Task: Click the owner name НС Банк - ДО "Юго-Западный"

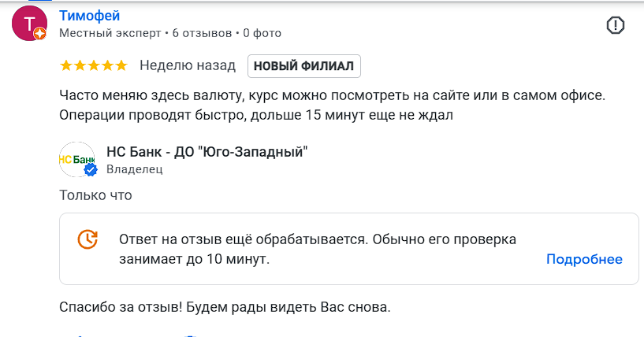Action: tap(207, 151)
